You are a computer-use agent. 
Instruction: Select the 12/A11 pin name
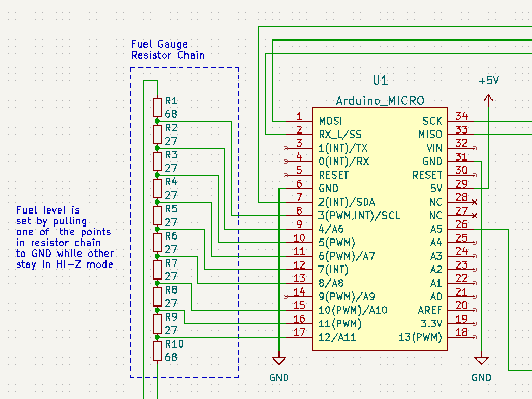point(337,337)
